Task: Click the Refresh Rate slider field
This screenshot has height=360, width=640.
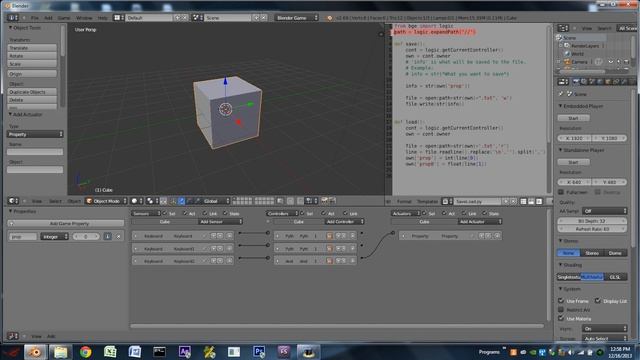Action: (592, 229)
